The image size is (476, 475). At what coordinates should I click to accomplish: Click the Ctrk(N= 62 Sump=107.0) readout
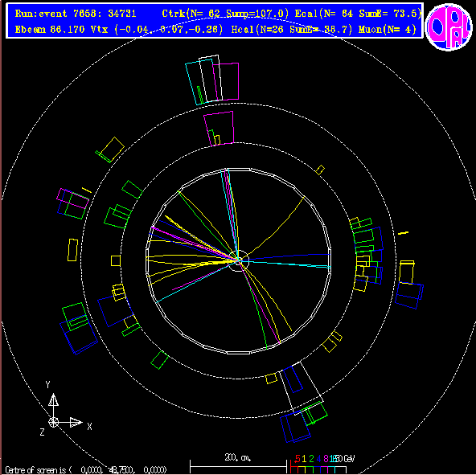pyautogui.click(x=225, y=14)
